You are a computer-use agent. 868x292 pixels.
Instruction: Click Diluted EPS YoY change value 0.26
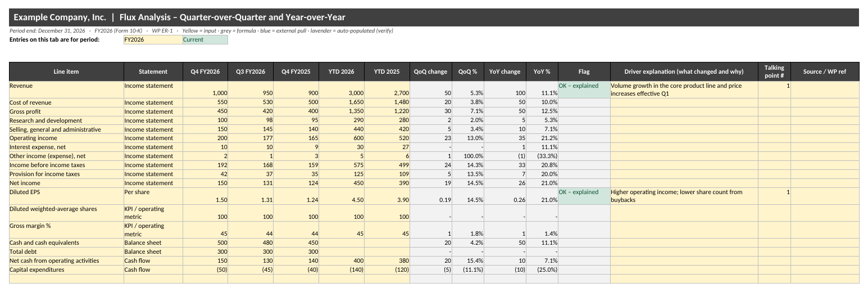[x=505, y=196]
